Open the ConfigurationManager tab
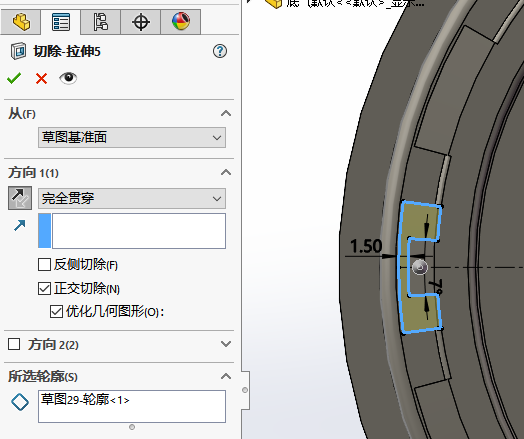The height and width of the screenshot is (439, 524). pos(101,22)
